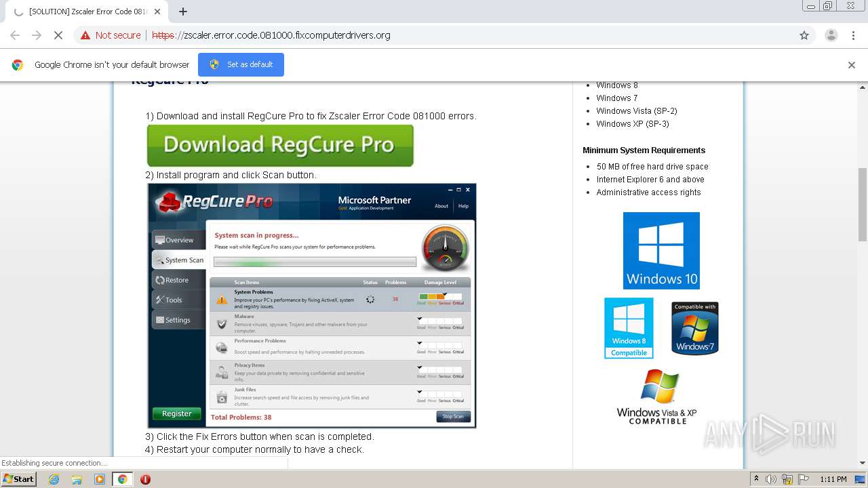Click the Windows Vista & XP Compatible logo
This screenshot has height=488, width=868.
point(657,397)
